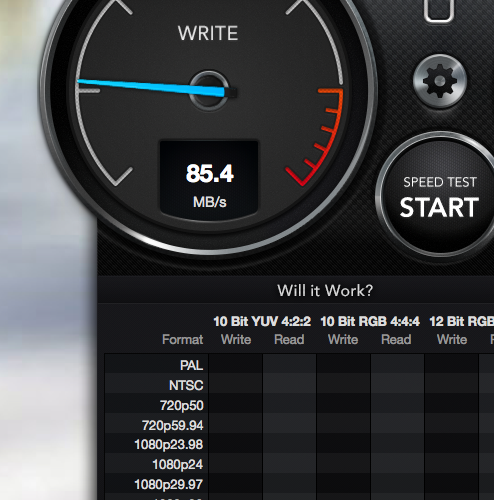Screen dimensions: 494x500
Task: Select the 720p59.94 format row
Action: (299, 425)
